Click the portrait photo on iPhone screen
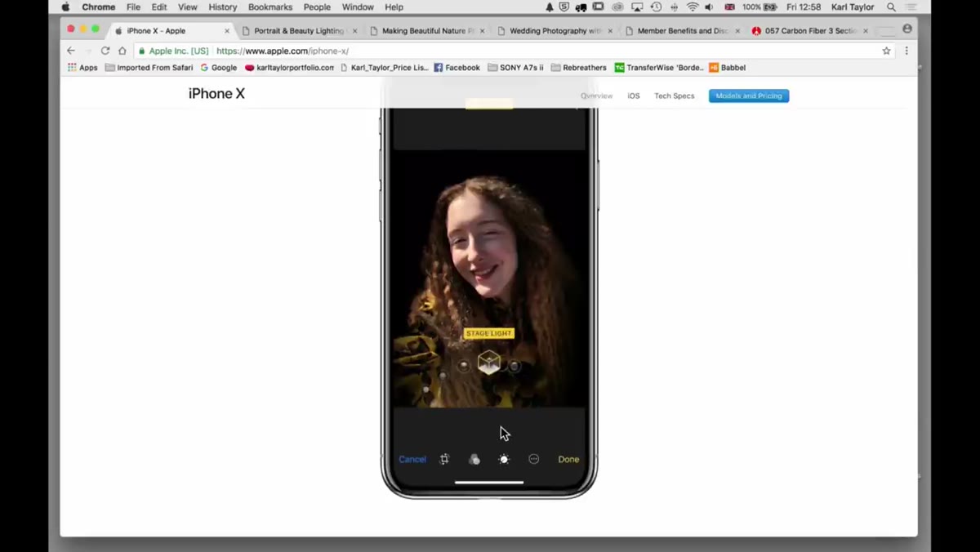Image resolution: width=980 pixels, height=552 pixels. click(489, 278)
